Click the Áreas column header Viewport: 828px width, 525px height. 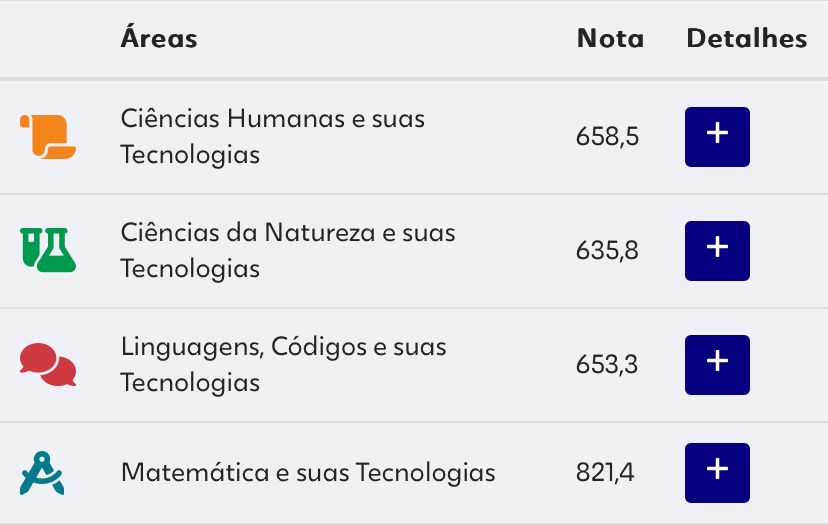[159, 39]
